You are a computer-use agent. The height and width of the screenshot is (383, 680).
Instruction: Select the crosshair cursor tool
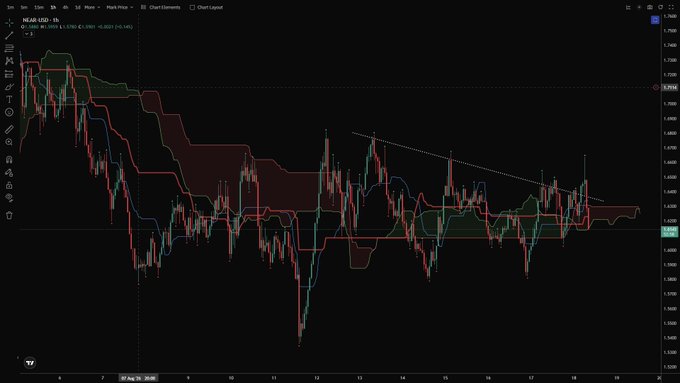9,23
